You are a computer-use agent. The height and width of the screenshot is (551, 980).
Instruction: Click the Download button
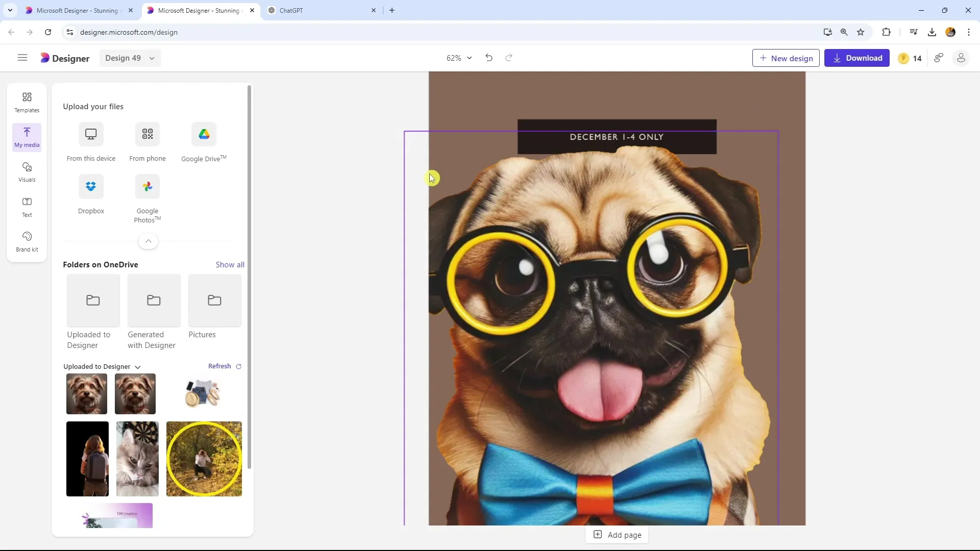point(858,58)
